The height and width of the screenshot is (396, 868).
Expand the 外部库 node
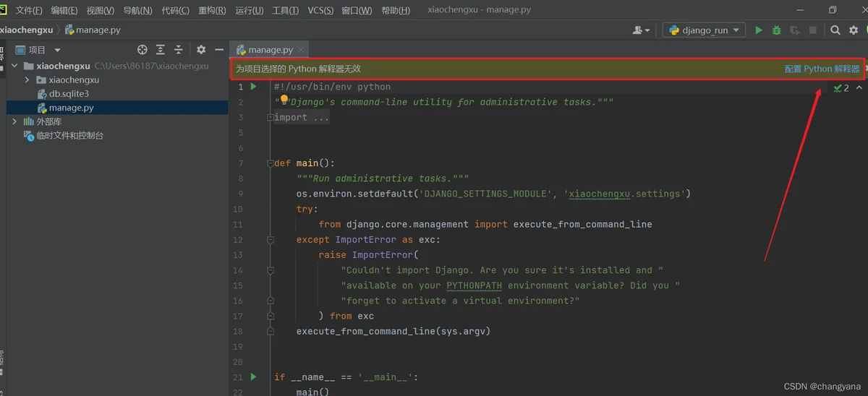tap(14, 121)
